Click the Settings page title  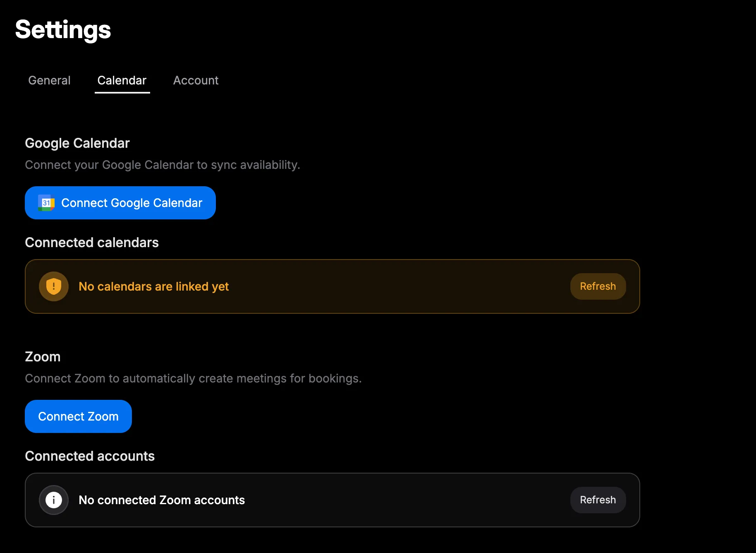click(x=63, y=29)
